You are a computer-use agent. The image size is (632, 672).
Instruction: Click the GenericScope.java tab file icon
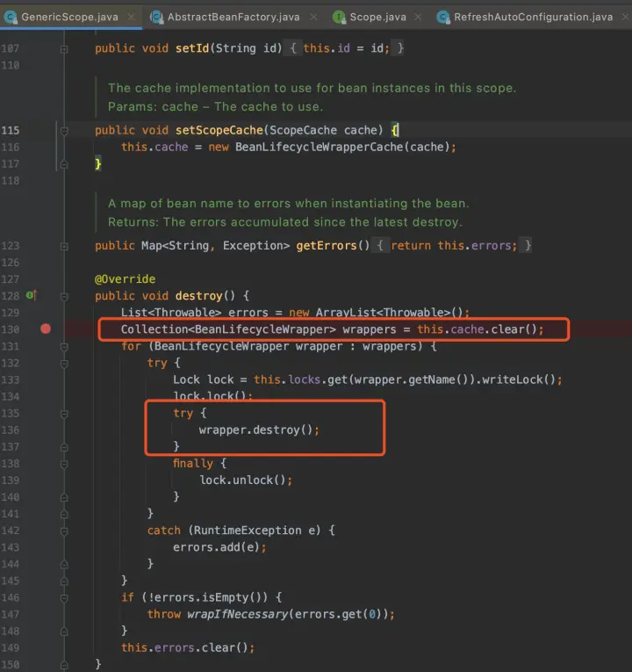(x=10, y=17)
